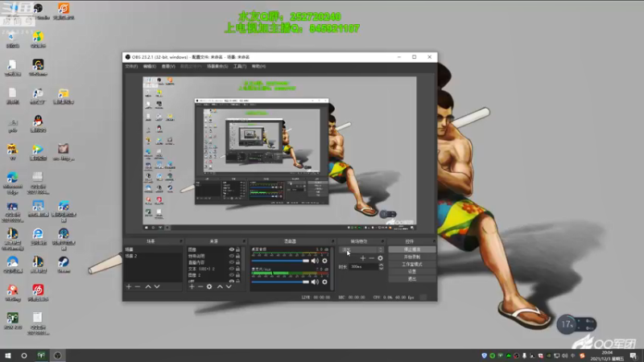This screenshot has width=644, height=362.
Task: Remove source using the Sources panel minus icon
Action: pos(200,286)
